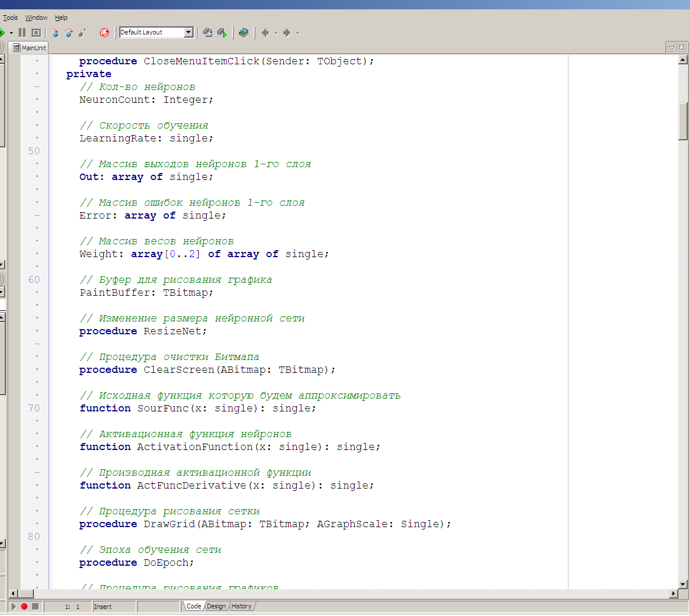
Task: Click the comment '// Эпоха обучения сети'
Action: click(x=150, y=550)
